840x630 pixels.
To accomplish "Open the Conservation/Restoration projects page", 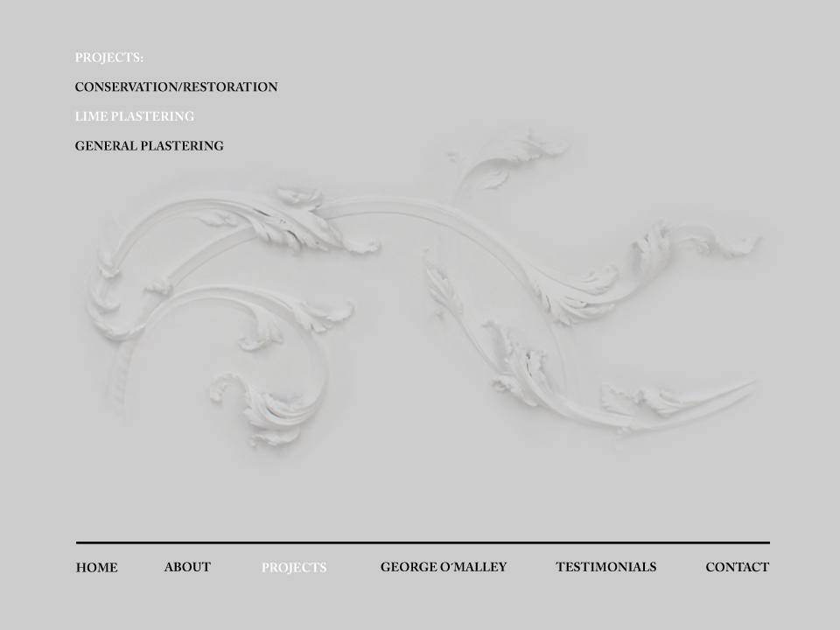I will tap(176, 87).
